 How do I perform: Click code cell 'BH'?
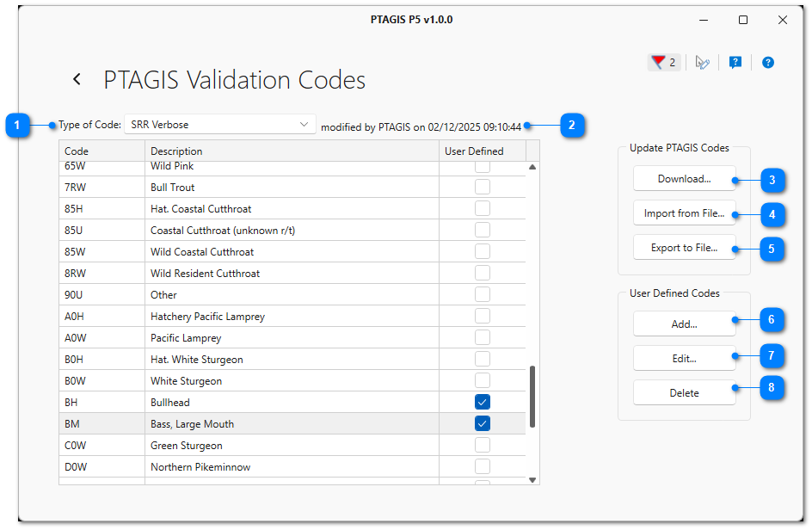tap(102, 402)
